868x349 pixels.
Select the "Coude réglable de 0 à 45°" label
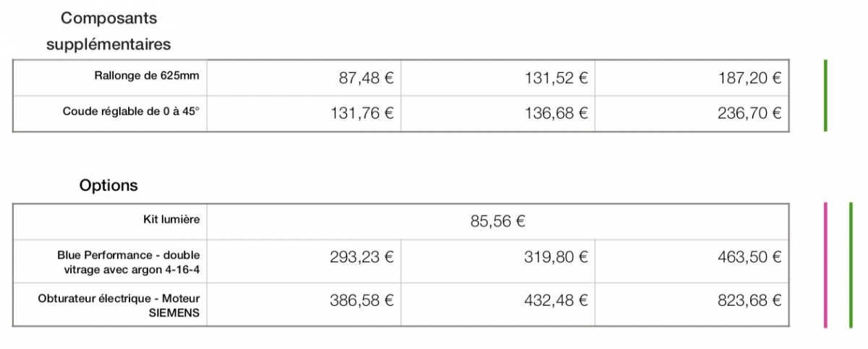coord(131,113)
